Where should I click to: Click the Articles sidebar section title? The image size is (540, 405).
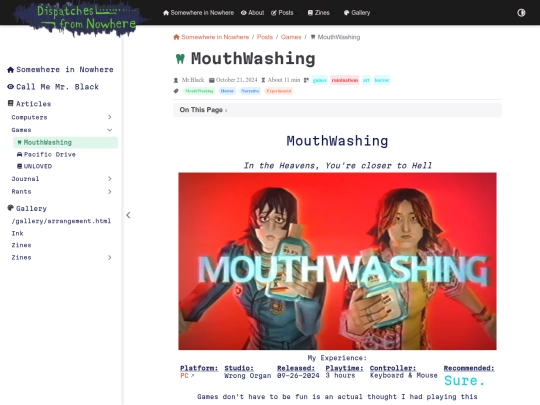33,104
